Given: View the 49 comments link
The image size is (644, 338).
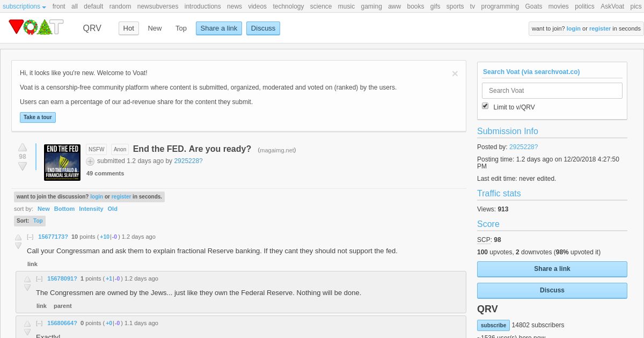Looking at the screenshot, I should [x=105, y=173].
